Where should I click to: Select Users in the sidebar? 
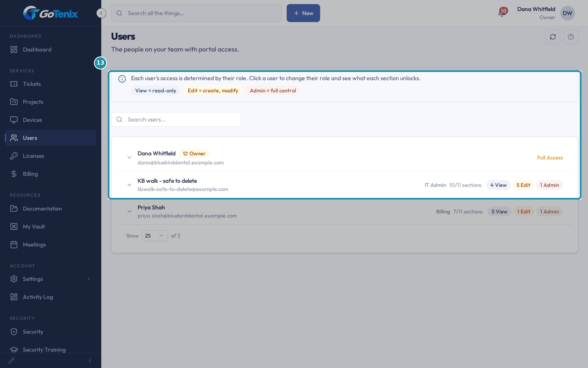click(51, 138)
